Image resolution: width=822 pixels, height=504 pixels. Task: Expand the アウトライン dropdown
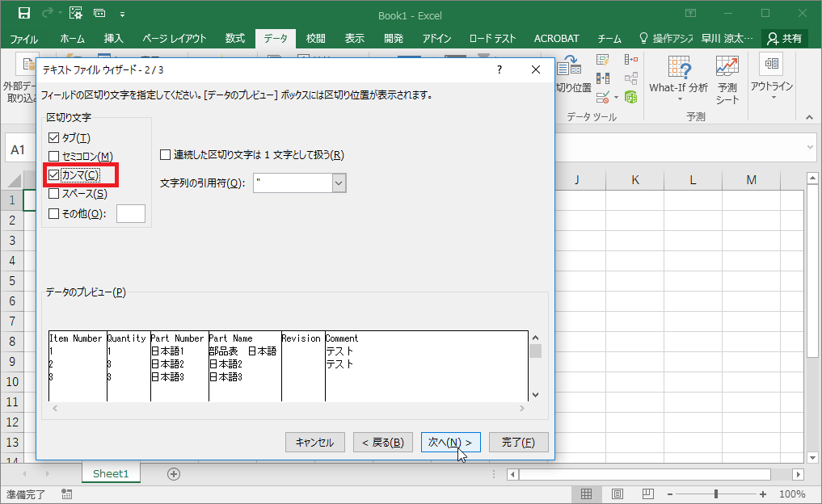771,87
